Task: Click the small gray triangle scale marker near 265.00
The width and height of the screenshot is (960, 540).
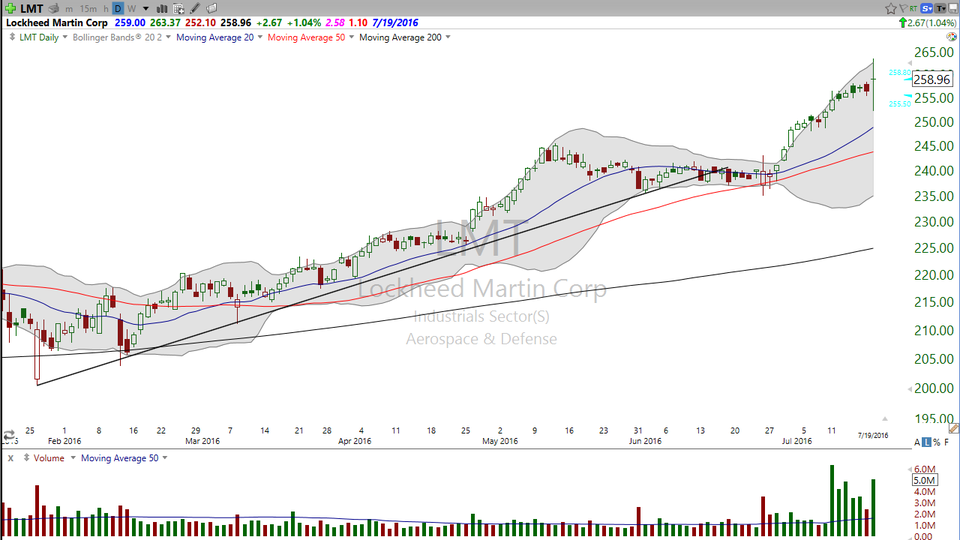Action: (909, 64)
